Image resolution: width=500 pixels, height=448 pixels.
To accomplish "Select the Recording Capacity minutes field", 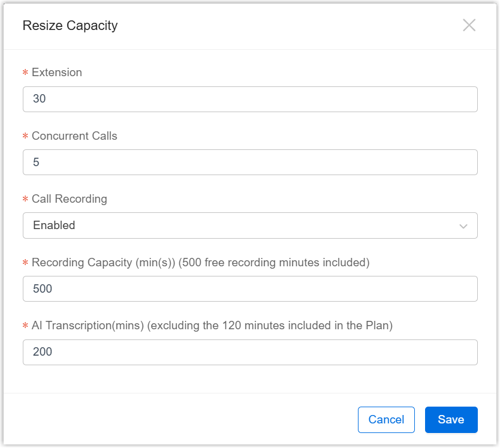I will point(249,288).
